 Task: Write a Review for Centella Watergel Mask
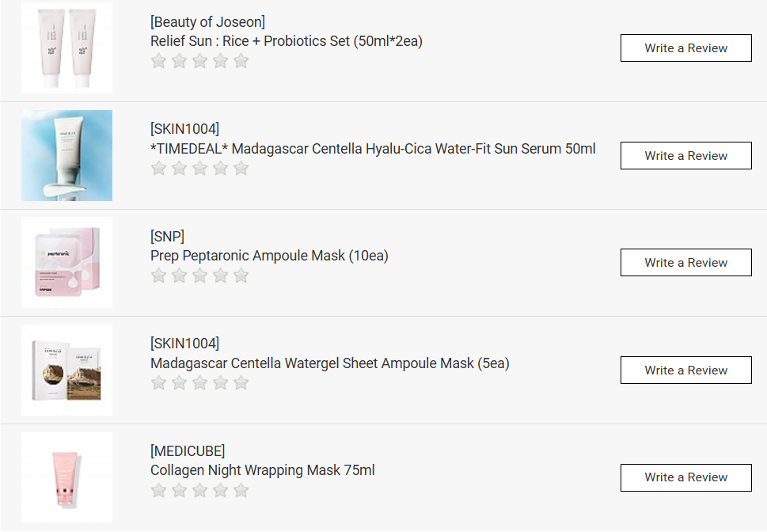(x=685, y=370)
